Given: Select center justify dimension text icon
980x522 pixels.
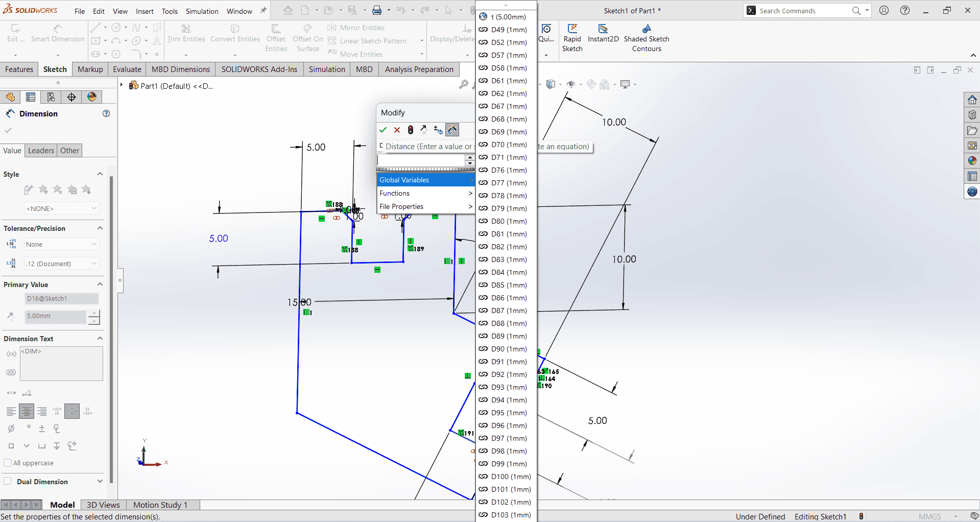Looking at the screenshot, I should coord(27,411).
